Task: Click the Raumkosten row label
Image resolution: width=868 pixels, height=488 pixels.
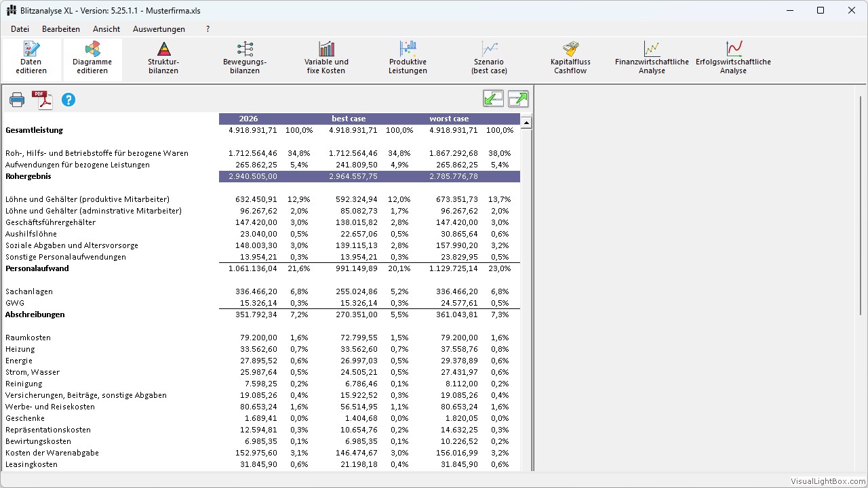Action: point(28,338)
